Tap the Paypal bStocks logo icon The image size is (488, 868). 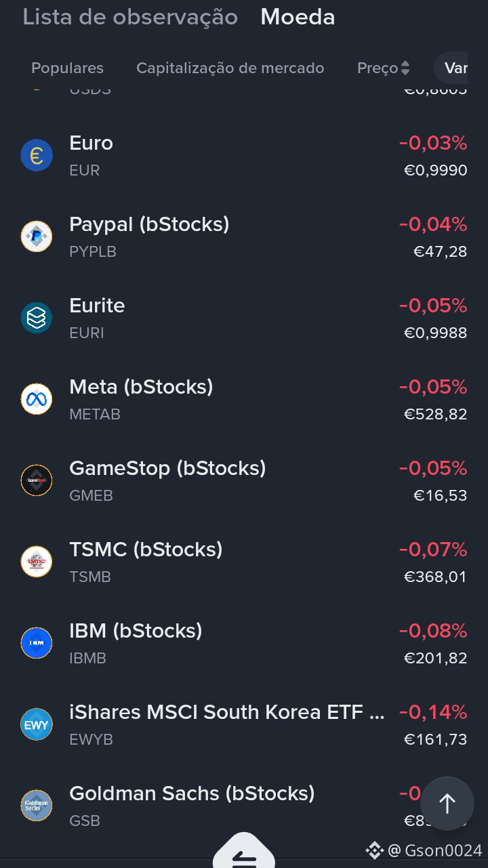[37, 236]
